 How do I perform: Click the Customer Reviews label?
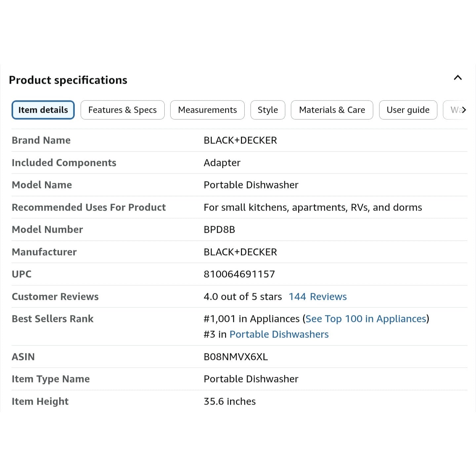point(55,297)
